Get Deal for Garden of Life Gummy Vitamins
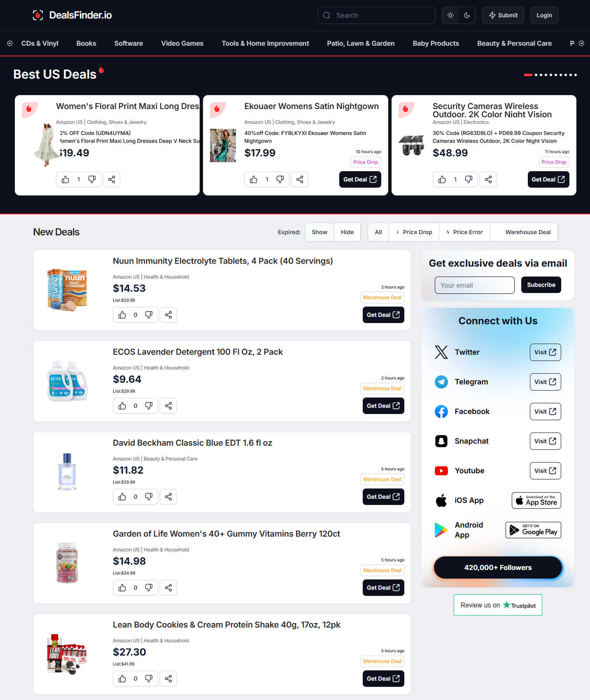Image resolution: width=590 pixels, height=700 pixels. [x=383, y=588]
